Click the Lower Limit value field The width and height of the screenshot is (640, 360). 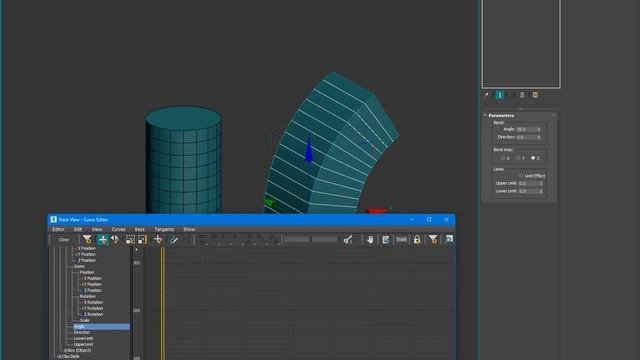[528, 191]
